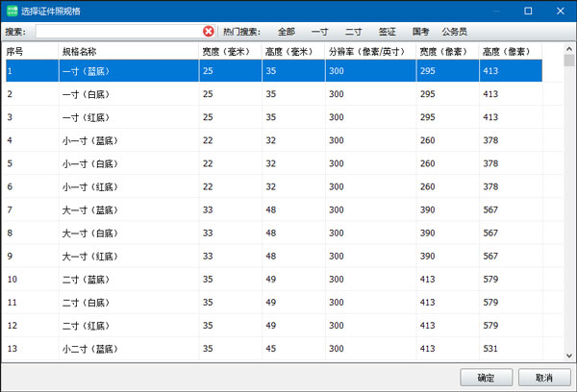Click inside the search input field
Image resolution: width=577 pixels, height=392 pixels.
pos(119,32)
